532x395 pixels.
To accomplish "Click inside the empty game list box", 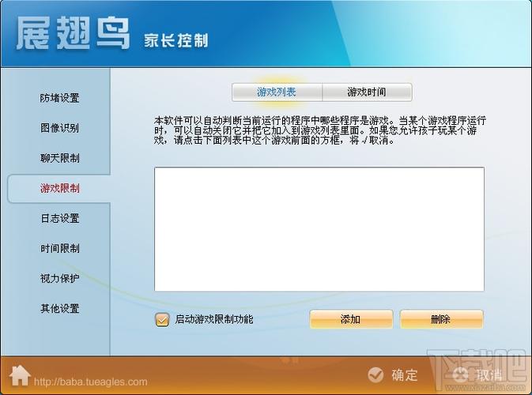I will pos(319,229).
